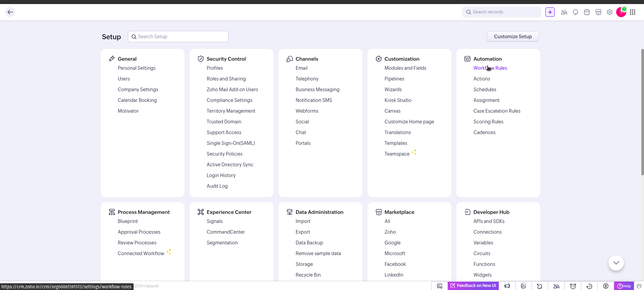The width and height of the screenshot is (644, 290).
Task: Open the calendar icon in header
Action: click(x=587, y=12)
